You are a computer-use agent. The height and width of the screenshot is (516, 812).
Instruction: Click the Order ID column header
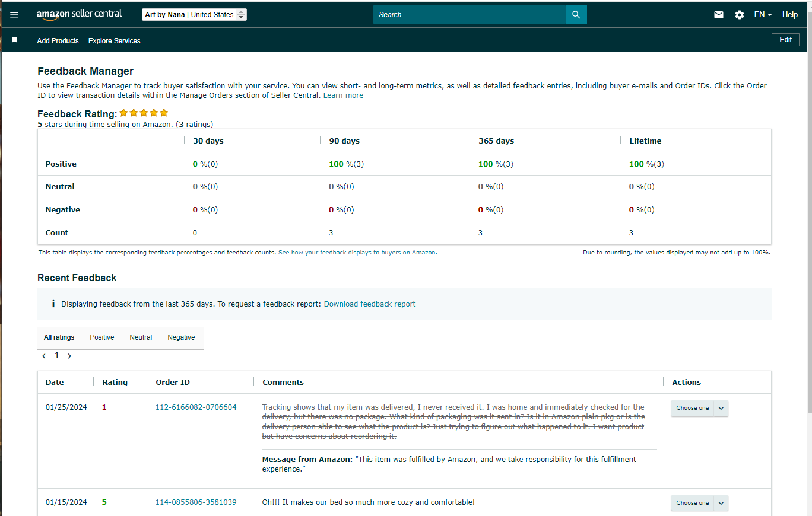pyautogui.click(x=173, y=383)
